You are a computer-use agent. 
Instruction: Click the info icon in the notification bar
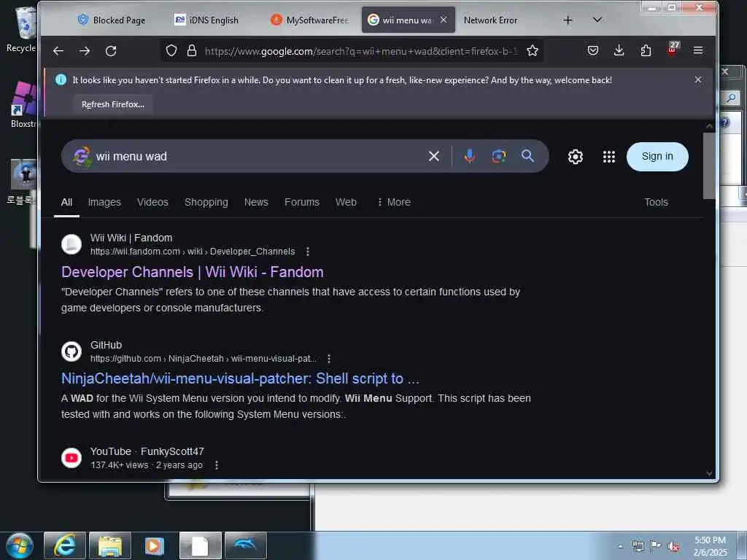pyautogui.click(x=61, y=80)
